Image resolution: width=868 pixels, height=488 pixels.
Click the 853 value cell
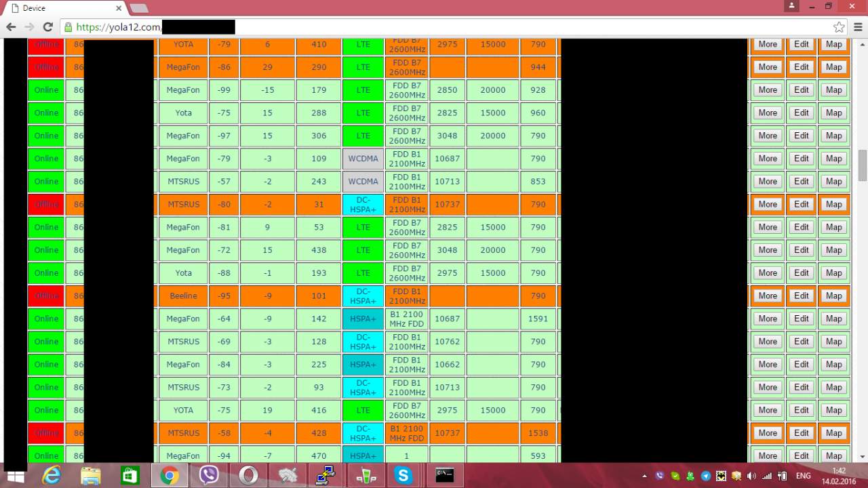click(538, 182)
